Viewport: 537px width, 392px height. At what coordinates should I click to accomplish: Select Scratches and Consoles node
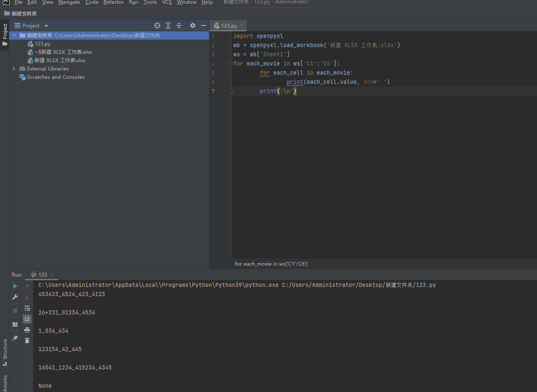pos(52,77)
